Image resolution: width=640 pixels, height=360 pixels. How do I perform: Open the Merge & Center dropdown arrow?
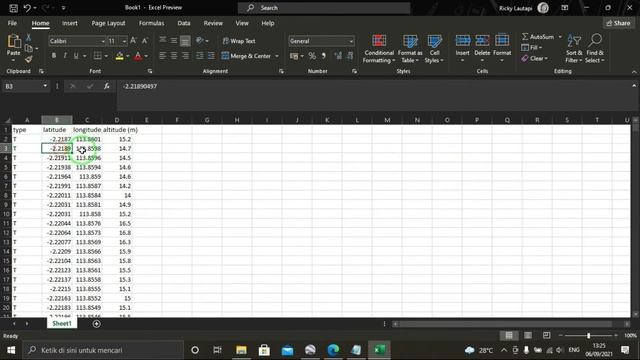click(277, 56)
